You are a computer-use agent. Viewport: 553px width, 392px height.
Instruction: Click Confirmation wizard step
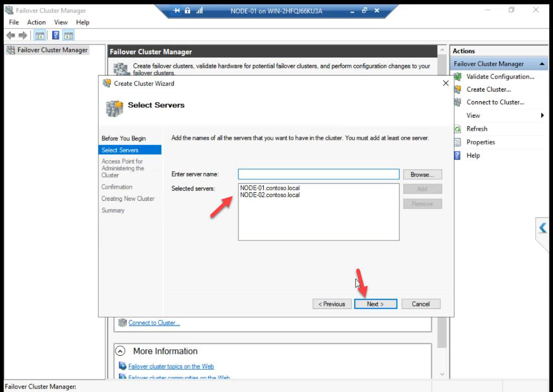[x=117, y=187]
